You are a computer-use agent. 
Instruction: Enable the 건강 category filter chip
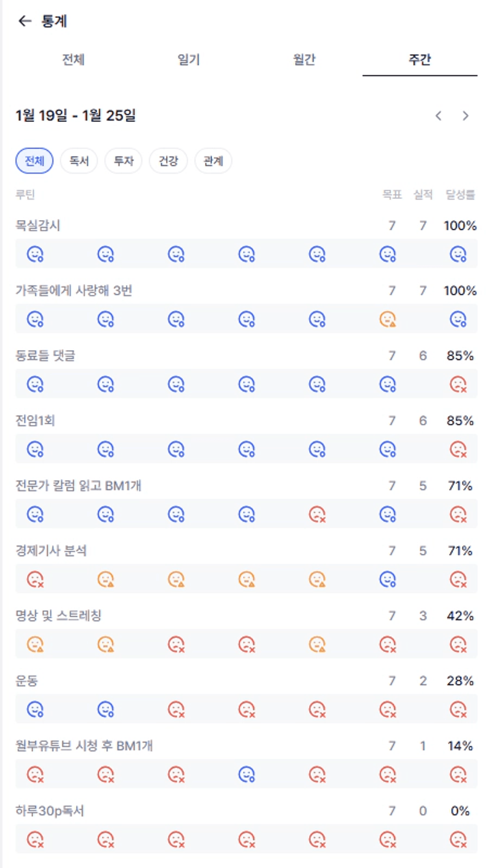coord(168,161)
